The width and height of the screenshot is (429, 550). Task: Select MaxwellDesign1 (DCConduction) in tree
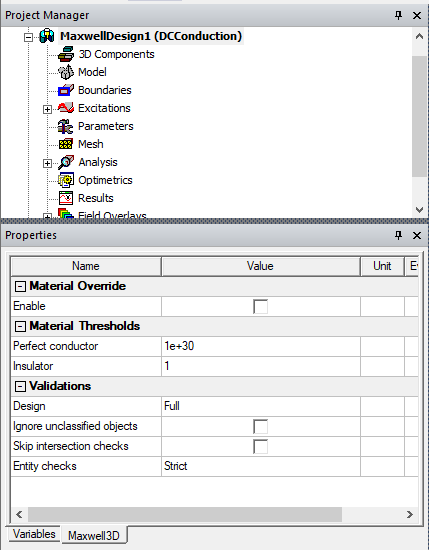(x=151, y=36)
